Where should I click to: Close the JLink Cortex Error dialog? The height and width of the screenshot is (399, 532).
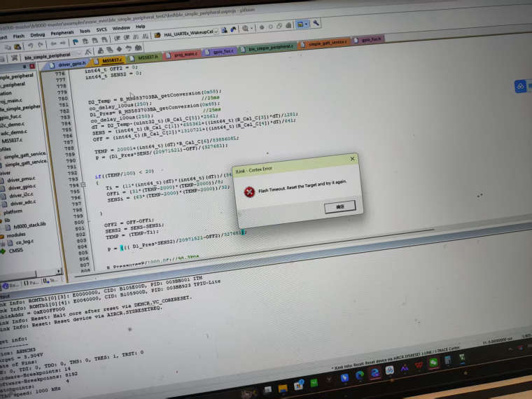pos(351,159)
